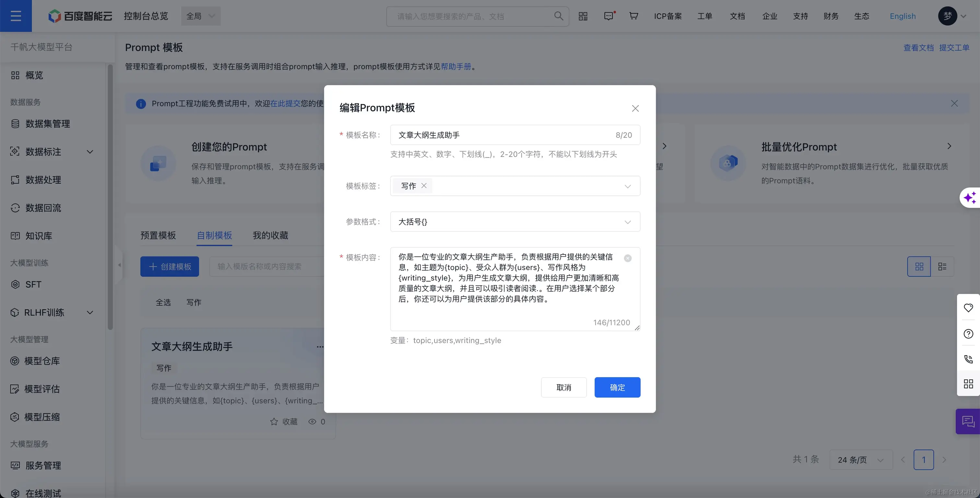This screenshot has width=980, height=498.
Task: Clear template content with the circle-x icon
Action: pos(628,258)
